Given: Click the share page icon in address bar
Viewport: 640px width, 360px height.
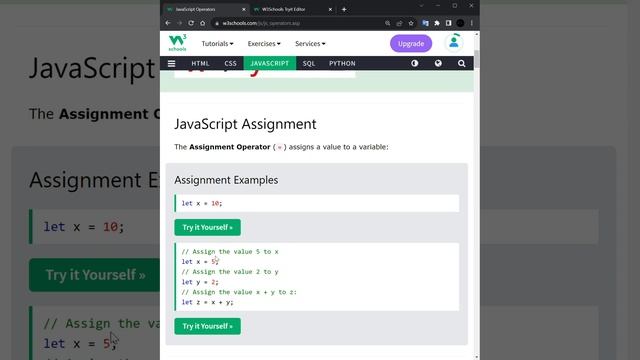Looking at the screenshot, I should pos(399,23).
